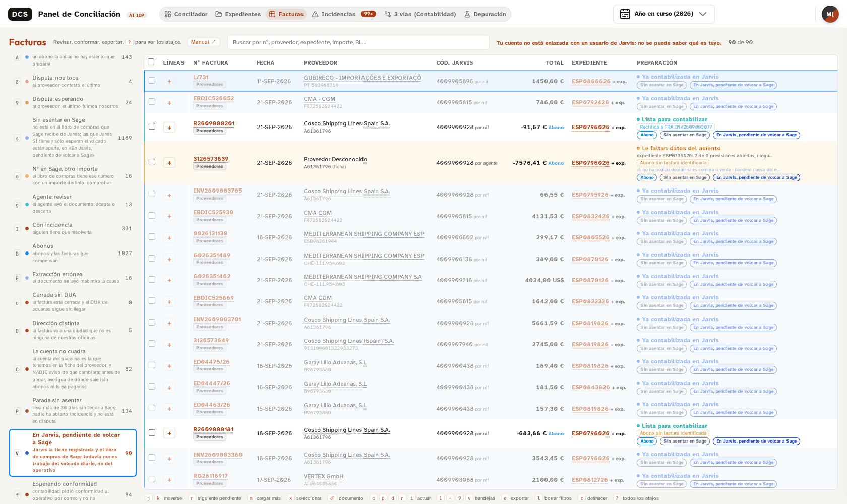Click 'En Jarvis, pendiente de volcar' tag on R2609000181
Image resolution: width=847 pixels, height=504 pixels.
click(756, 441)
